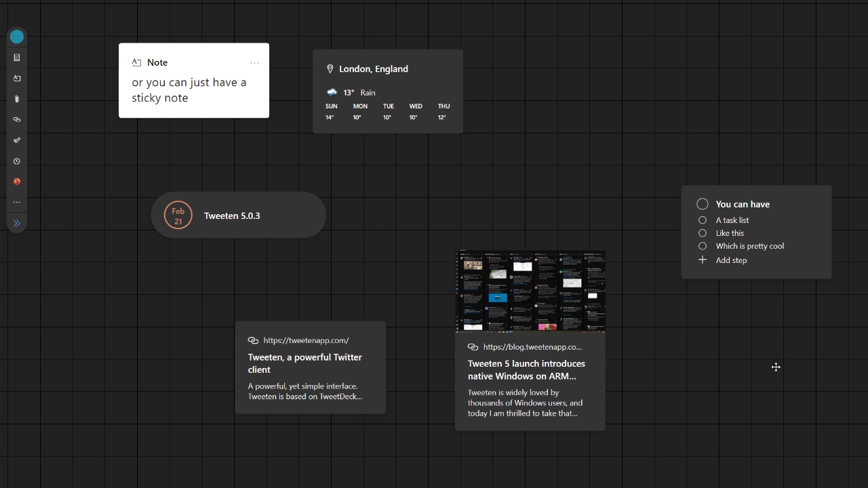Click the teal circle at top of sidebar

(x=17, y=37)
